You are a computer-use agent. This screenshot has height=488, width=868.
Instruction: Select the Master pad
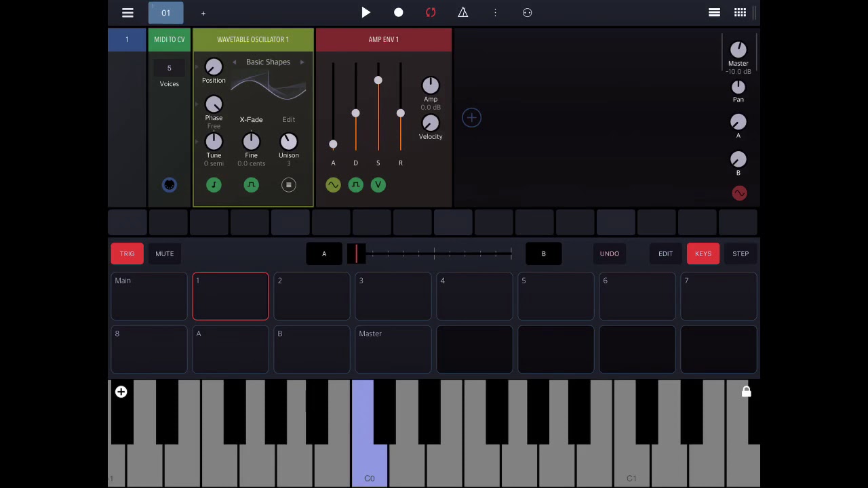[393, 349]
